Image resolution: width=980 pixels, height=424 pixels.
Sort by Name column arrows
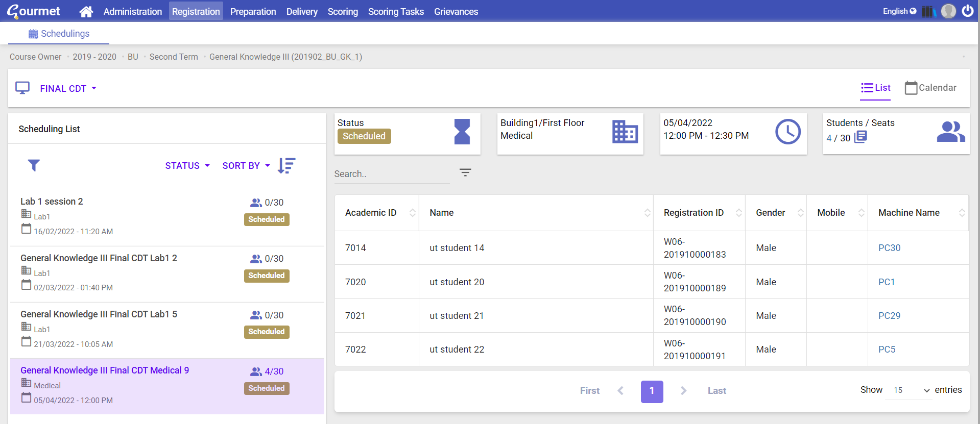pyautogui.click(x=647, y=213)
